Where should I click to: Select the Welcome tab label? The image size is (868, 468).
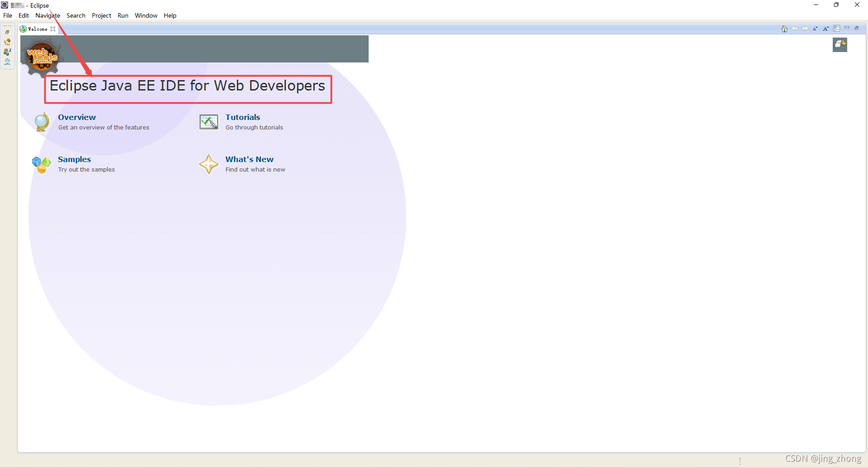click(38, 29)
